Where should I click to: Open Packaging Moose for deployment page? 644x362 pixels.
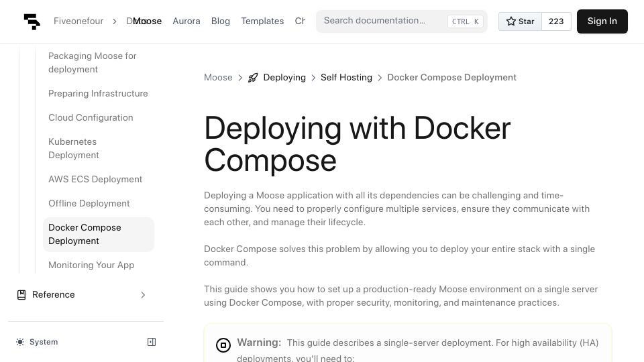tap(99, 62)
